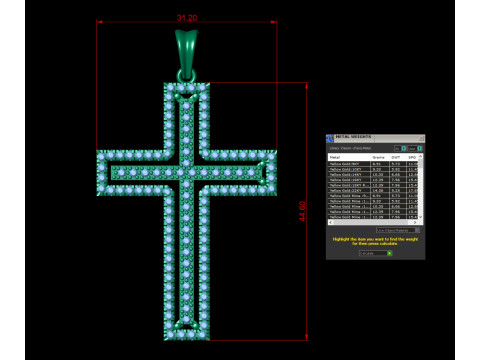Click the left arrow of the table's horizontal scrollbar

[x=331, y=222]
